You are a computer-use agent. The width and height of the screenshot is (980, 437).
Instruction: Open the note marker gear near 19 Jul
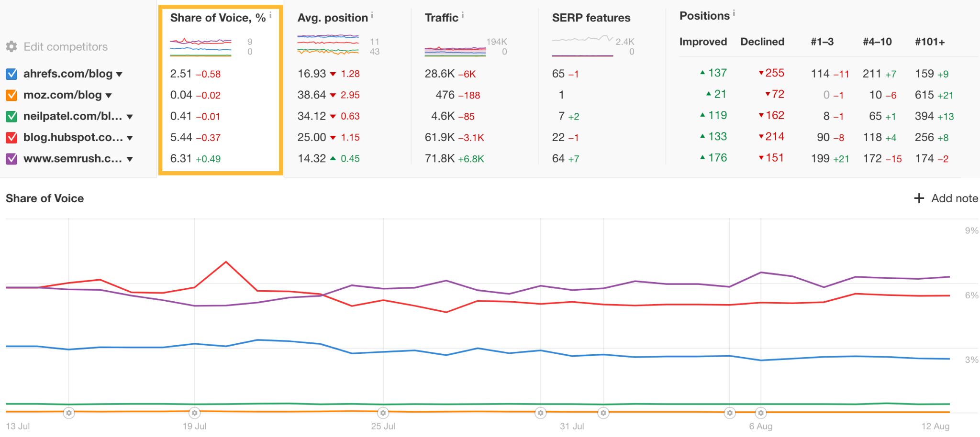point(195,412)
